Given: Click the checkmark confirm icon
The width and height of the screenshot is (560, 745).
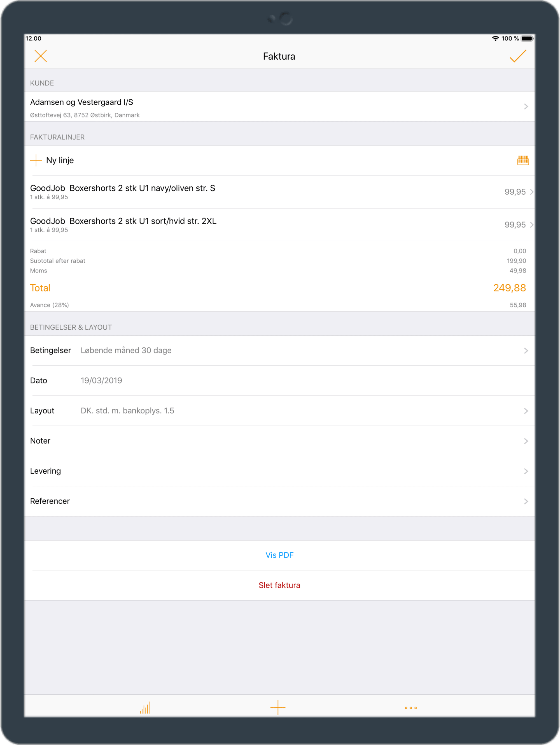Looking at the screenshot, I should tap(518, 56).
